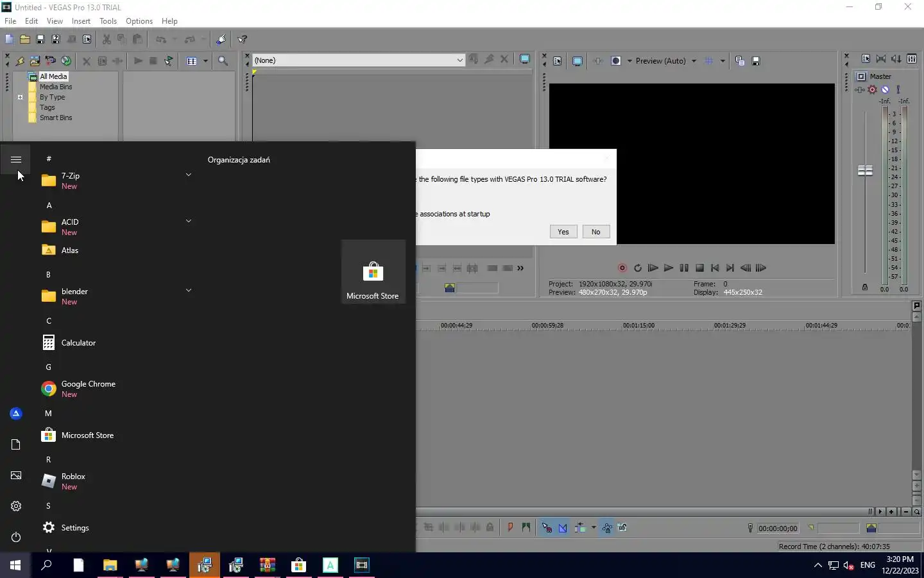Screen dimensions: 924x578
Task: Click the timeline cursor position timecode field
Action: click(778, 529)
